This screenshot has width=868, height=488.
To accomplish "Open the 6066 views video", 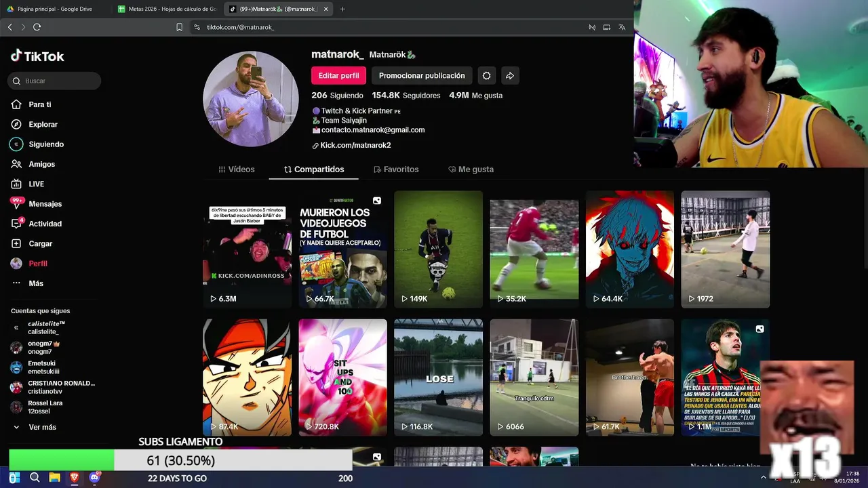I will tap(534, 377).
